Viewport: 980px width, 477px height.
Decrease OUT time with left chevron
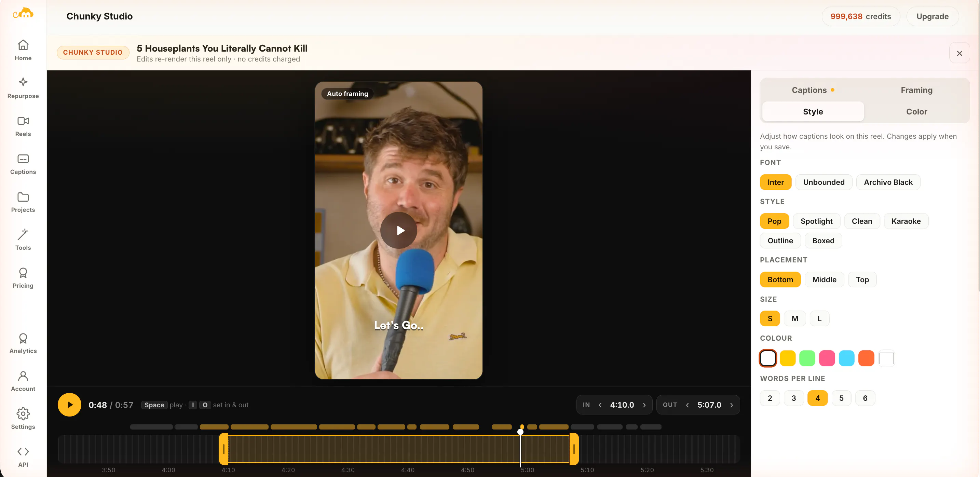coord(687,405)
